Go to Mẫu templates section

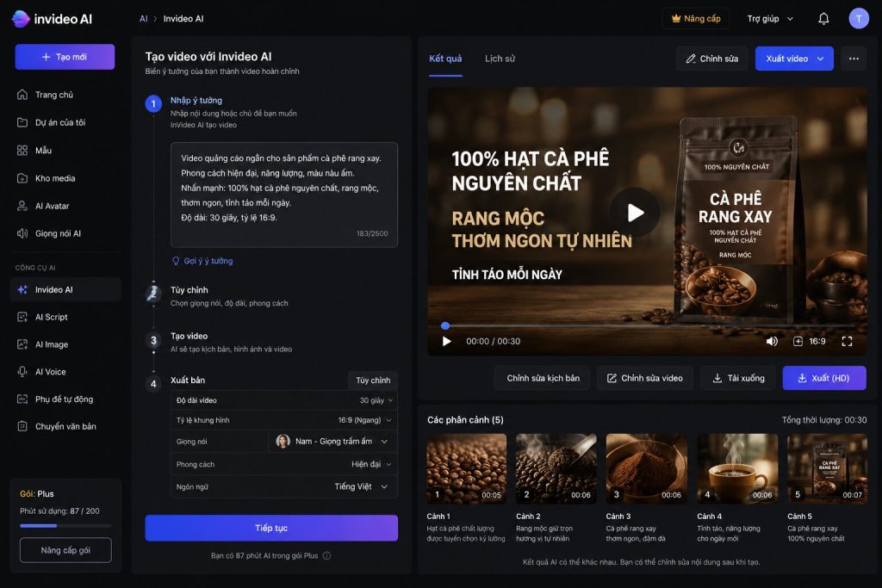click(43, 150)
